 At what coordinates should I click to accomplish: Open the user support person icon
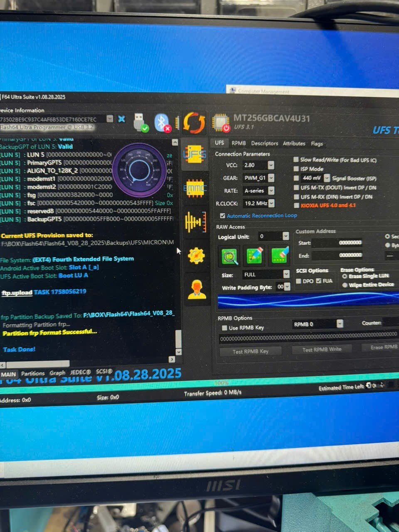pos(197,289)
